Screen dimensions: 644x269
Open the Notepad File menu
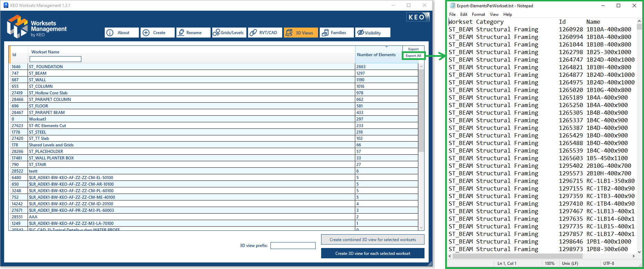pyautogui.click(x=452, y=14)
